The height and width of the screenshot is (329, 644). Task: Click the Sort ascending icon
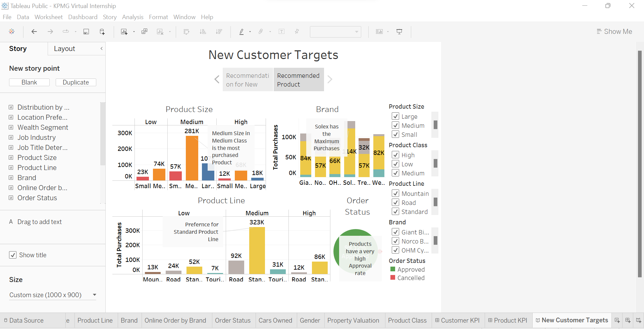[203, 32]
